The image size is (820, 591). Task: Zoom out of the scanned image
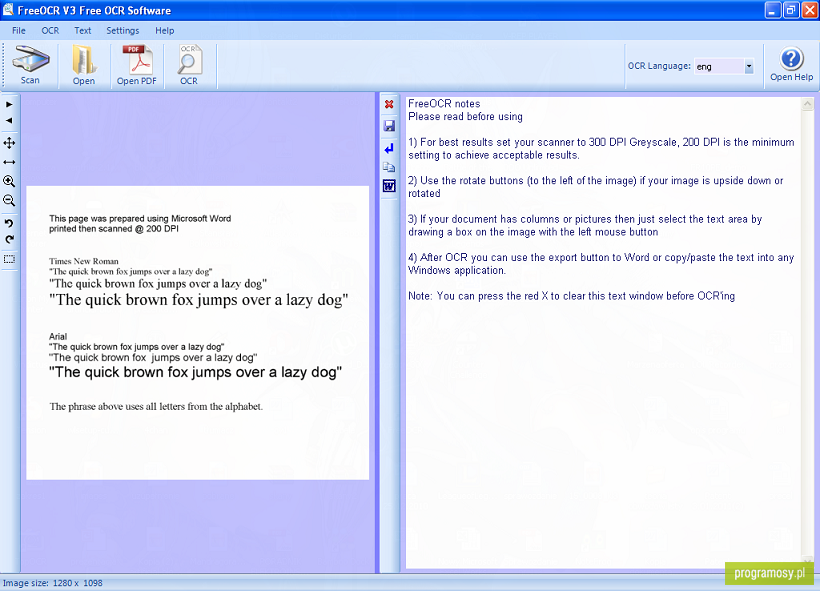click(x=9, y=200)
